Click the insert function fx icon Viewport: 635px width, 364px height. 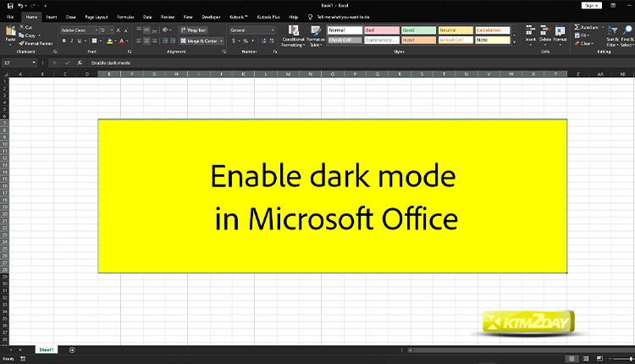(x=80, y=63)
